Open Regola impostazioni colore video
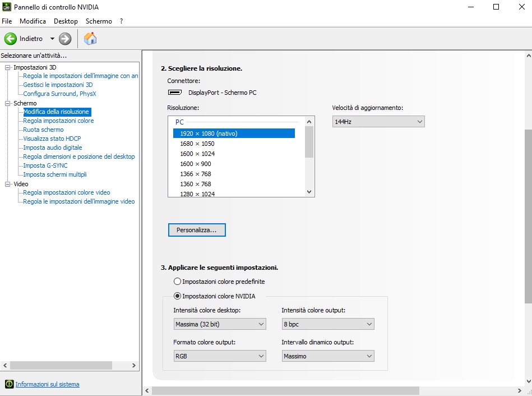This screenshot has height=396, width=532. coord(67,192)
